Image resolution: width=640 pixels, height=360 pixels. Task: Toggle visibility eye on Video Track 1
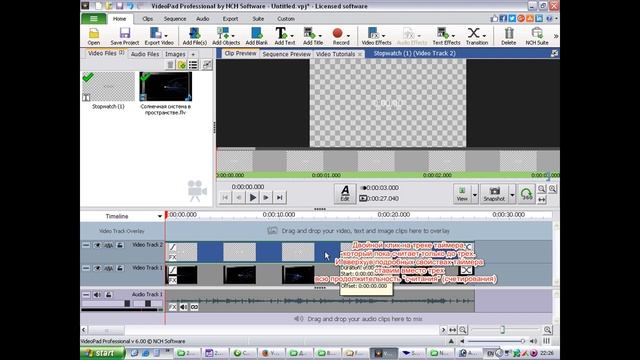pos(97,268)
